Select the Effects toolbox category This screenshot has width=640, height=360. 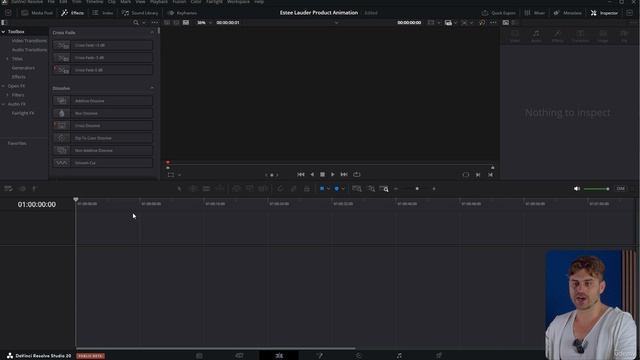(18, 77)
